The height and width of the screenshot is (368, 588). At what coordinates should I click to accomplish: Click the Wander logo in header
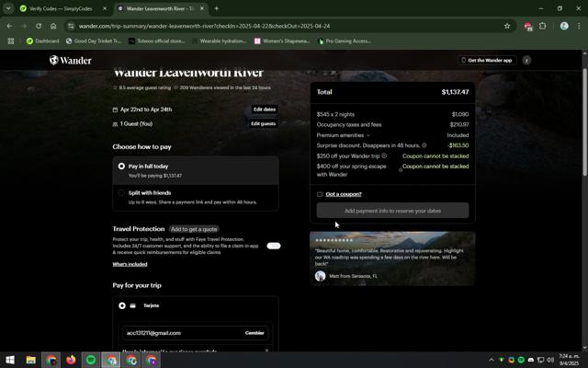point(71,60)
